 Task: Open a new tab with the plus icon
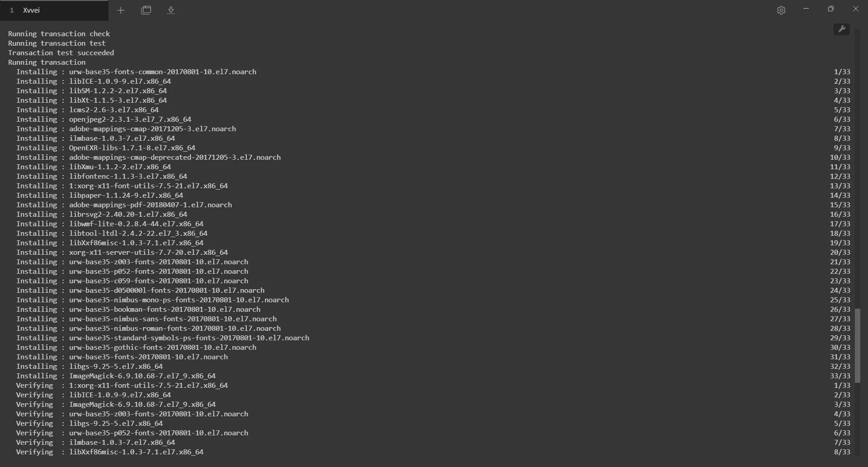coord(121,10)
